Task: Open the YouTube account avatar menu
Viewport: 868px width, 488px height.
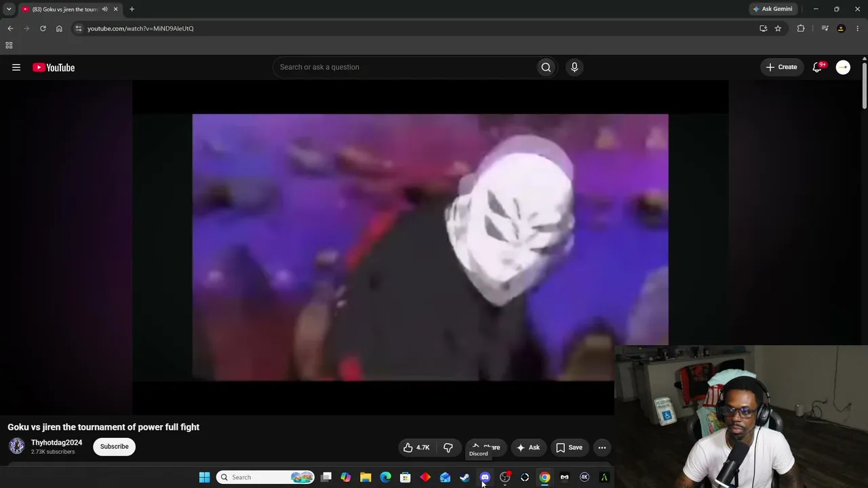Action: click(843, 67)
